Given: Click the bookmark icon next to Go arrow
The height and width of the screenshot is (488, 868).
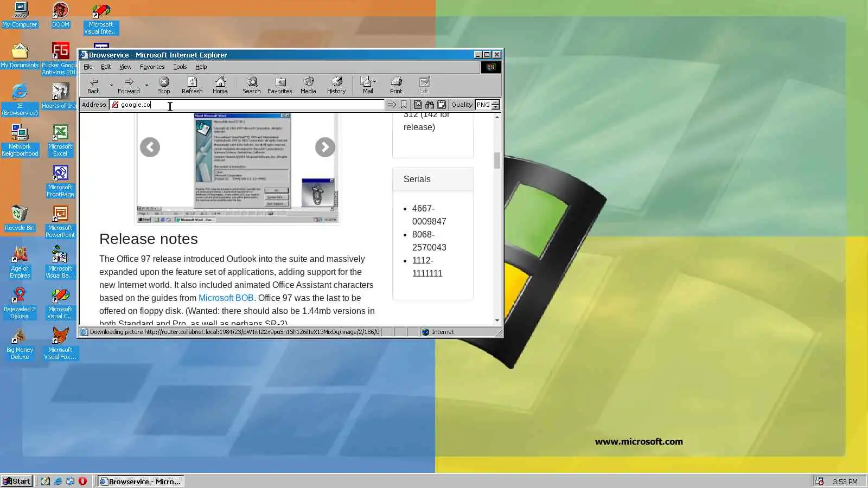Looking at the screenshot, I should [404, 105].
